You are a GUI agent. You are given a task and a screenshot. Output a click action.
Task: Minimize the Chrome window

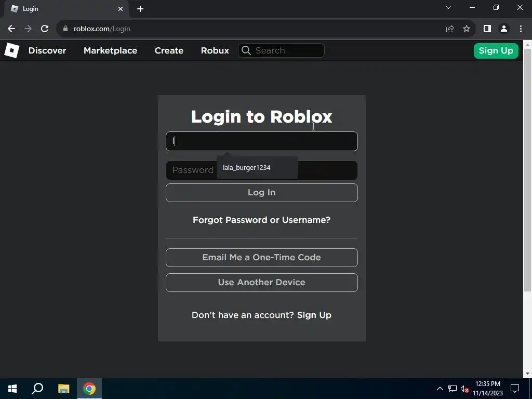point(472,7)
